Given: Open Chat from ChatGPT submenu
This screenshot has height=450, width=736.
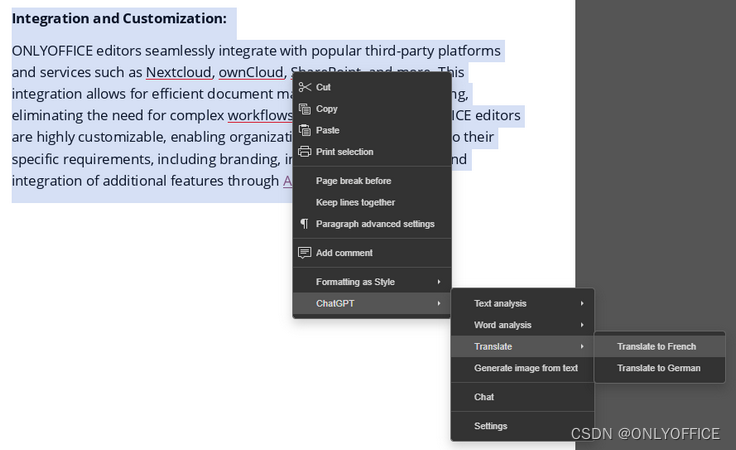Looking at the screenshot, I should (522, 397).
